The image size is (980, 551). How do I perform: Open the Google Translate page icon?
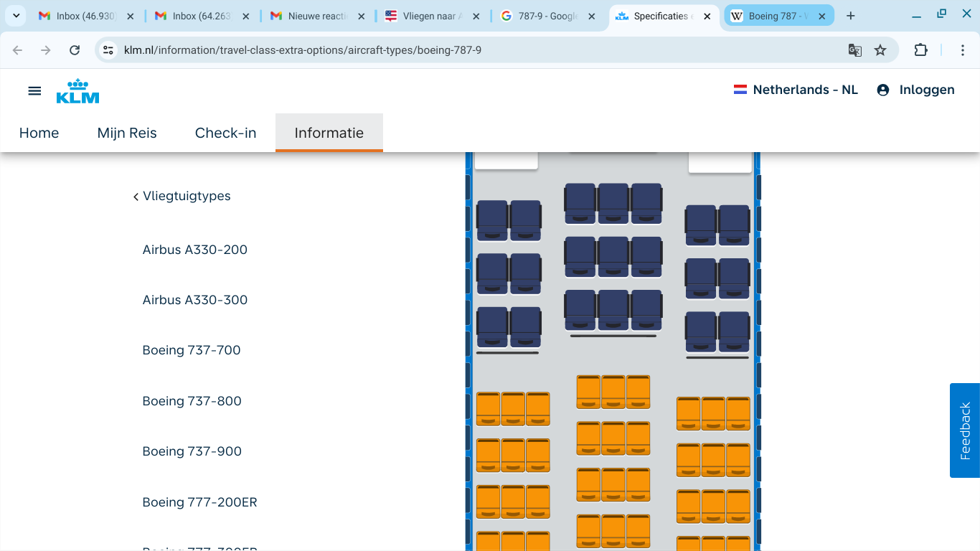[x=854, y=50]
